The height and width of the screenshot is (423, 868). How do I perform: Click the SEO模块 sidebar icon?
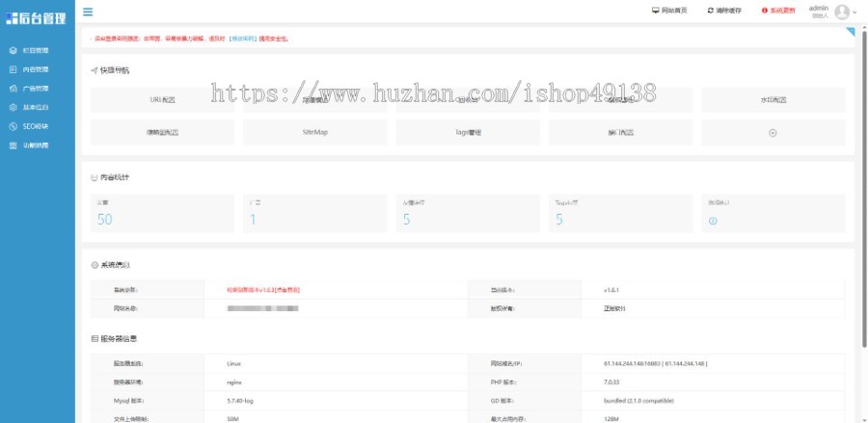(x=14, y=126)
